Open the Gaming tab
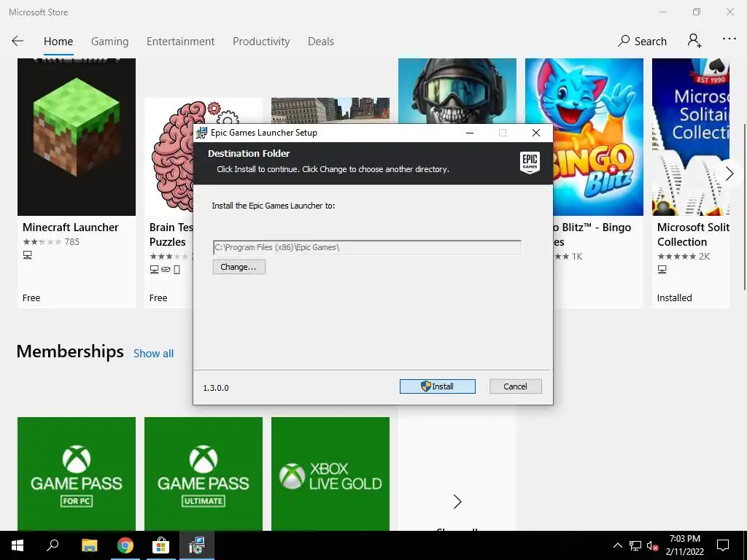Image resolution: width=747 pixels, height=560 pixels. click(x=109, y=42)
